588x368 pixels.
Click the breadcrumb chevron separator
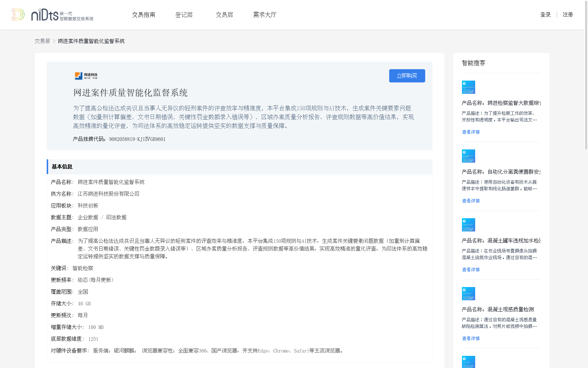click(x=54, y=41)
